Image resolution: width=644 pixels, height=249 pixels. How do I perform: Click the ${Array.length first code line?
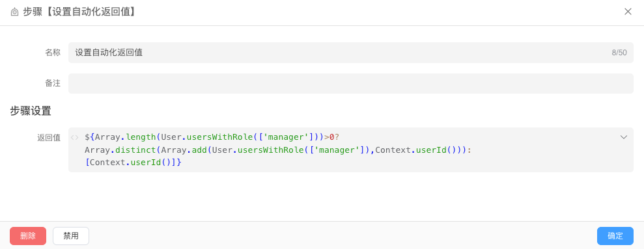point(212,137)
